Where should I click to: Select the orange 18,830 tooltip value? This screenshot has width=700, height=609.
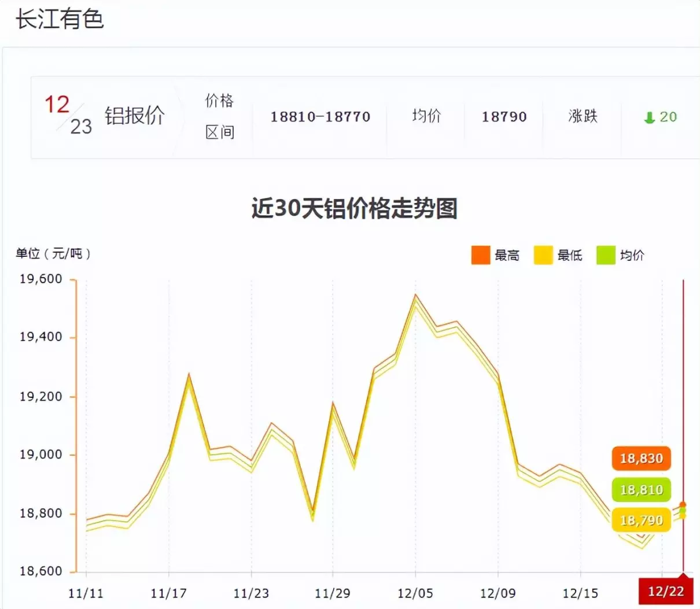(642, 459)
